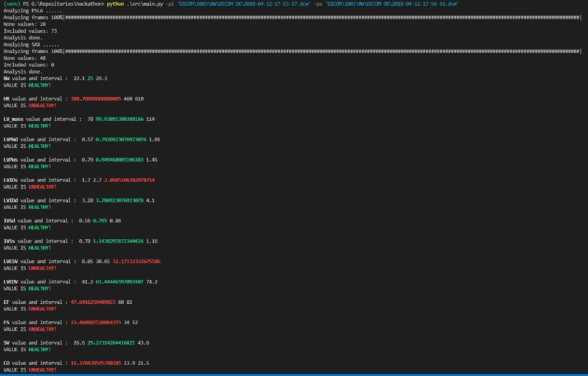Click the bold 'BW' label
This screenshot has height=376, width=588.
tap(7, 78)
